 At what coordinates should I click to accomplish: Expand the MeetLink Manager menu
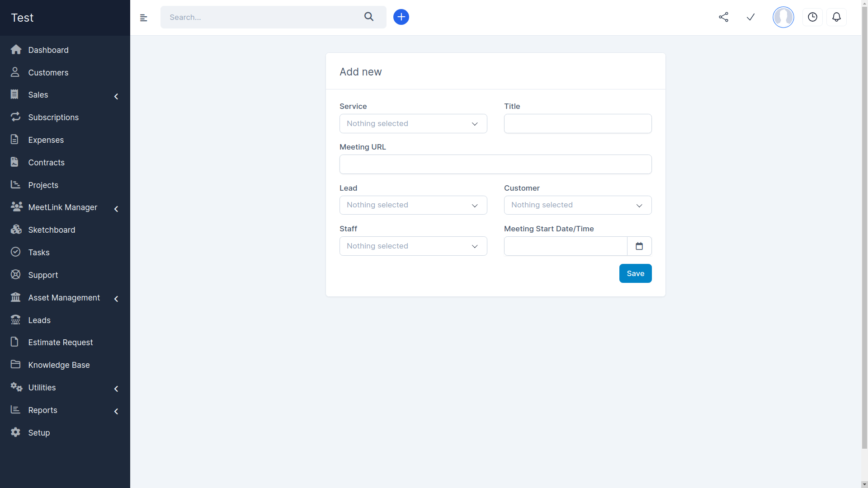click(x=63, y=207)
